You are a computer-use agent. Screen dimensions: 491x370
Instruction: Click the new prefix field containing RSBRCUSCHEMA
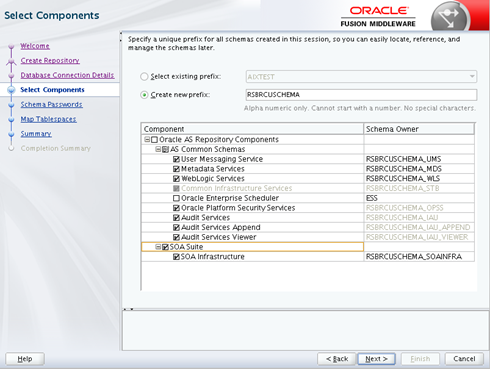point(361,95)
